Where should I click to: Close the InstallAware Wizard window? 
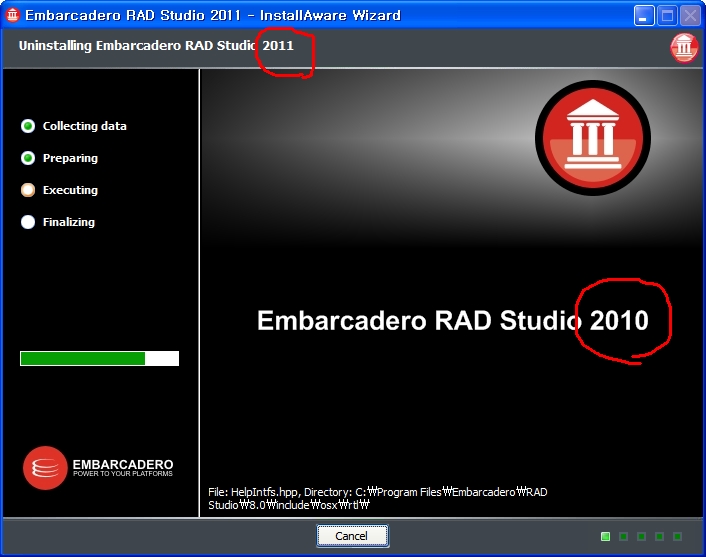click(690, 16)
